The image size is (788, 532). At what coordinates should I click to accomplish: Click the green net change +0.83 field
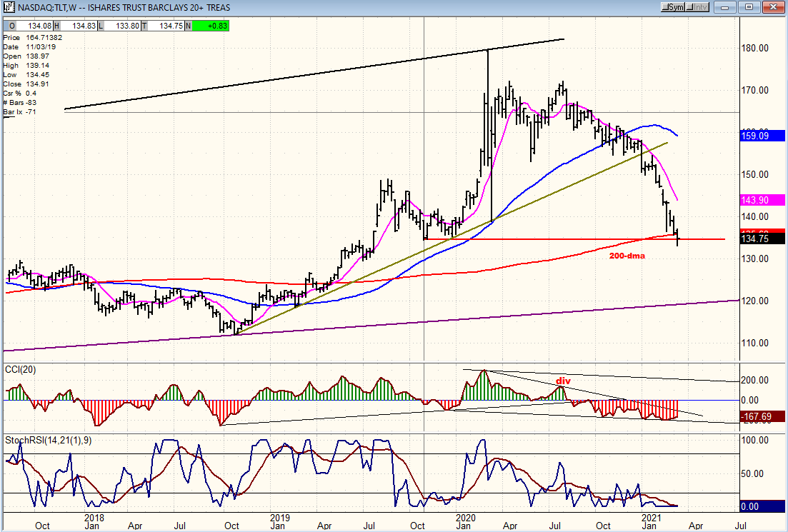(x=211, y=26)
